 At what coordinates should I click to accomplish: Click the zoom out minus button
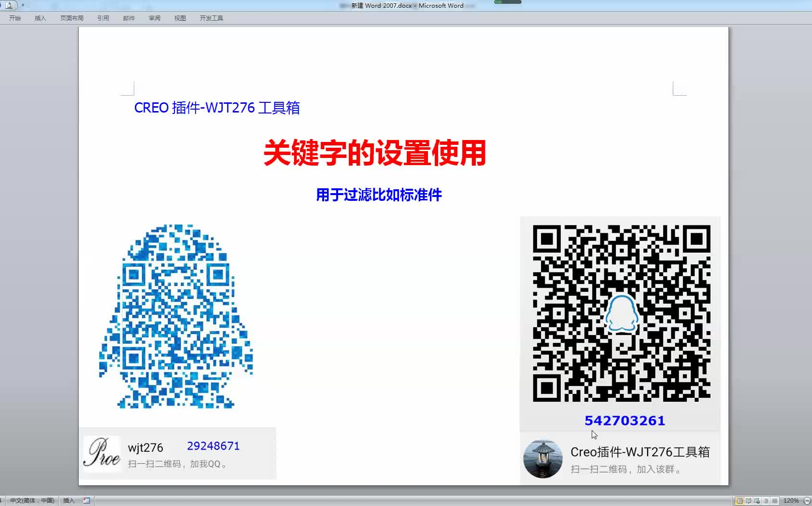[x=807, y=501]
